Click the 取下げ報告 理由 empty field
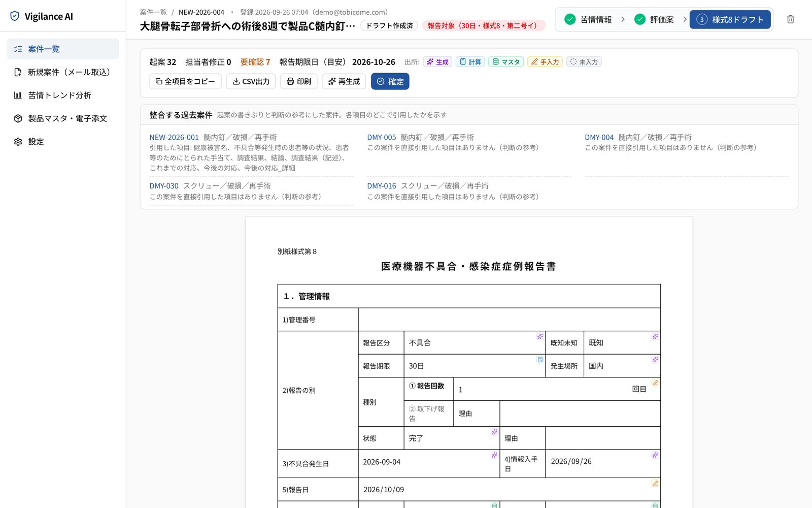812x508 pixels. [x=580, y=414]
